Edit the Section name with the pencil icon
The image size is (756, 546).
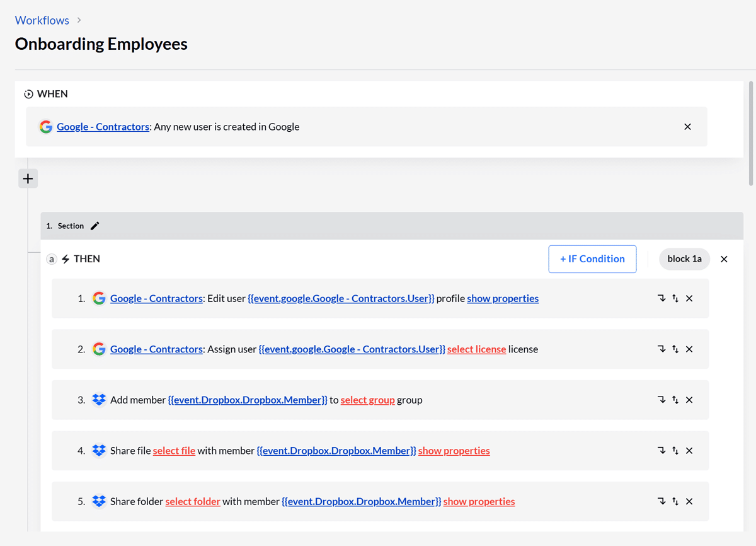click(x=95, y=226)
